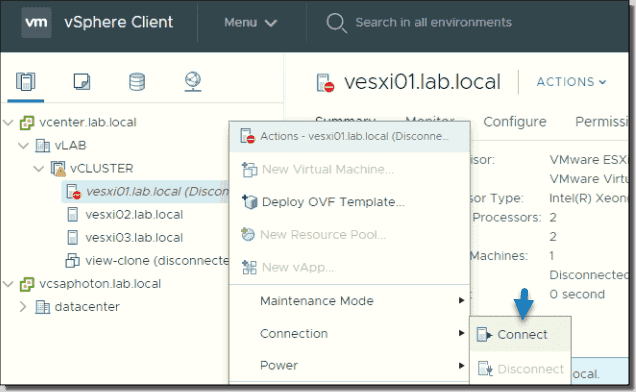Open the Permissions tab
This screenshot has height=392, width=636.
(602, 122)
